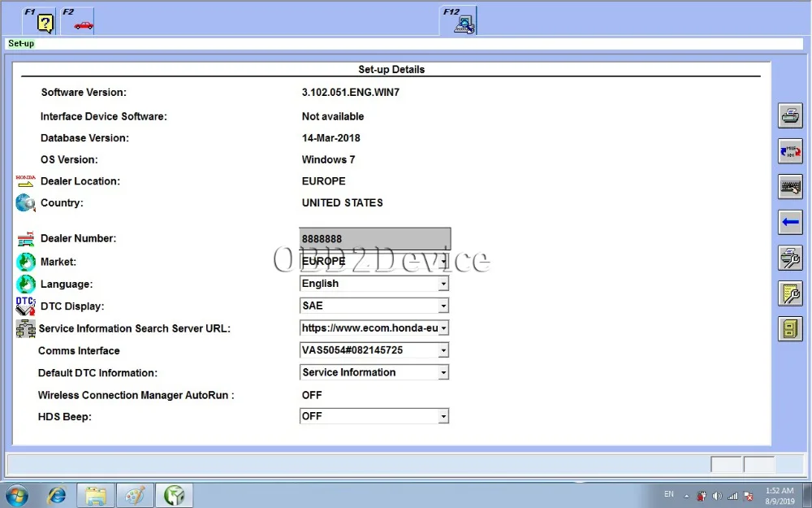Screen dimensions: 812x508
Task: Click the blue back arrow button
Action: pos(790,222)
